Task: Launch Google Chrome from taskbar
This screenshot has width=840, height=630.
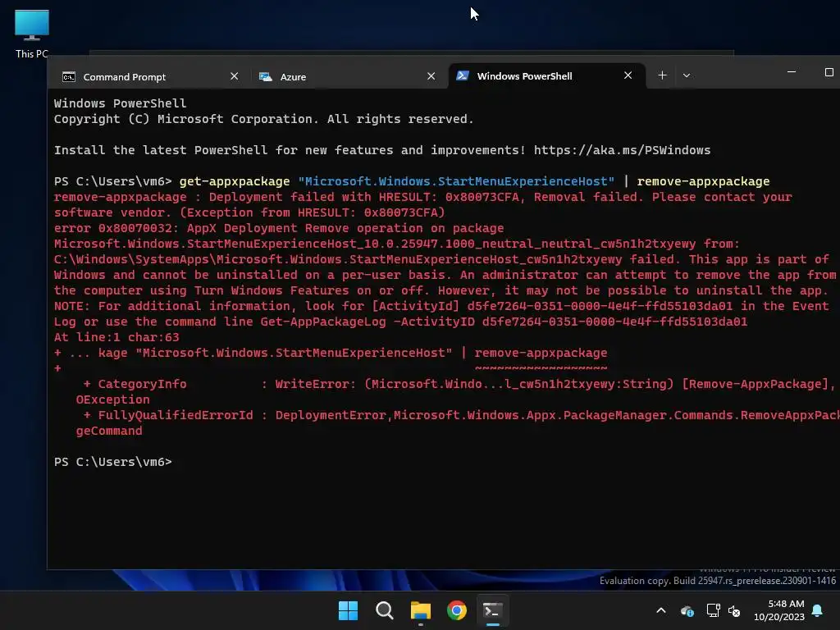Action: (x=457, y=610)
